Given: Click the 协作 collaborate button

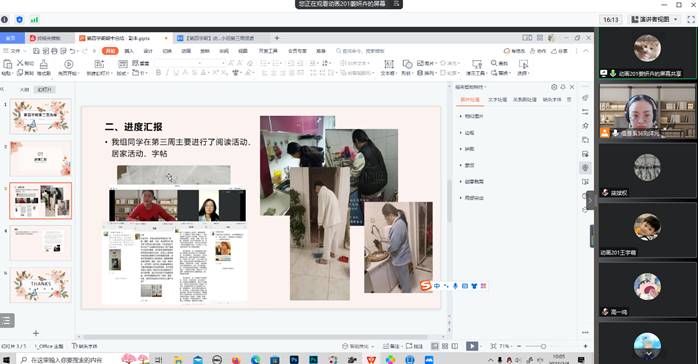Looking at the screenshot, I should pyautogui.click(x=538, y=51).
